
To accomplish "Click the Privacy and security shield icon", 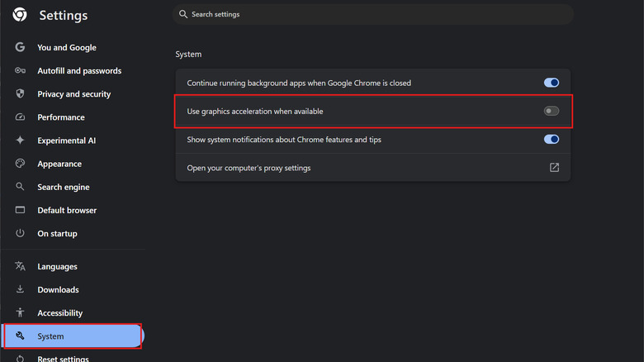I will pos(20,94).
